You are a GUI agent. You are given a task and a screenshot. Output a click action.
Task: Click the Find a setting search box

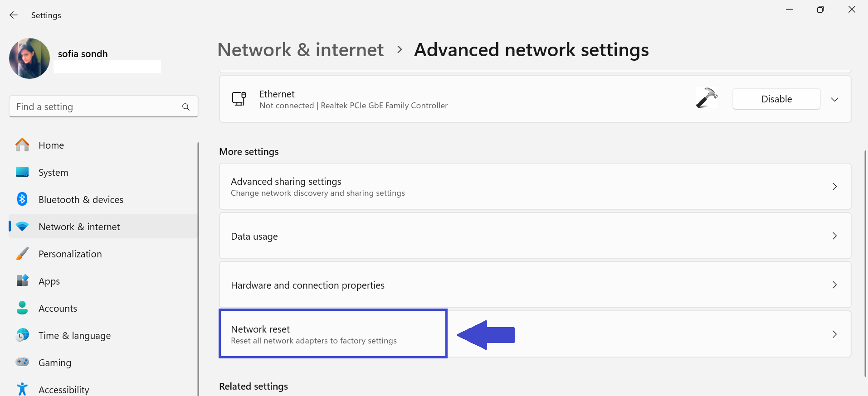click(x=95, y=107)
